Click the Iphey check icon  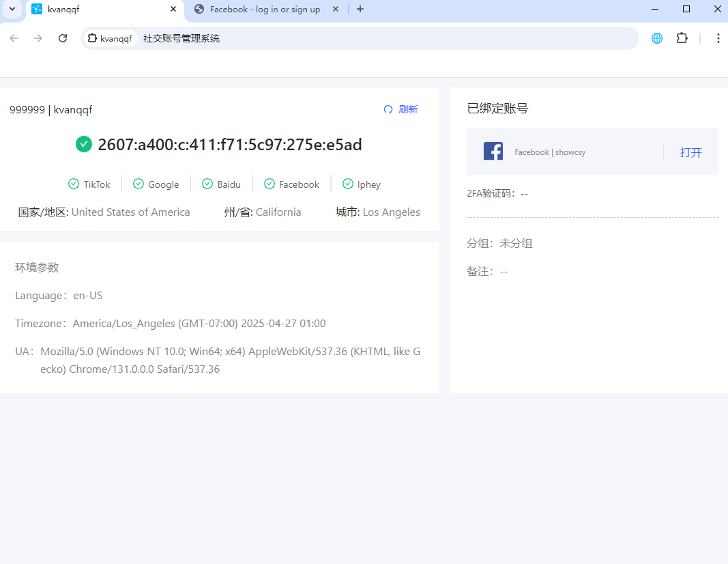pos(348,184)
